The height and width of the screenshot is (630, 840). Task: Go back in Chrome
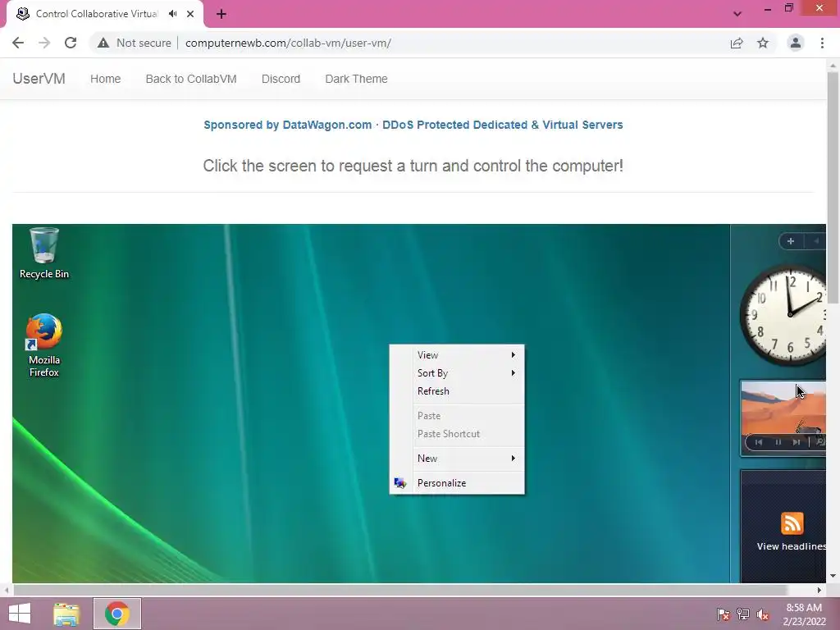[18, 43]
